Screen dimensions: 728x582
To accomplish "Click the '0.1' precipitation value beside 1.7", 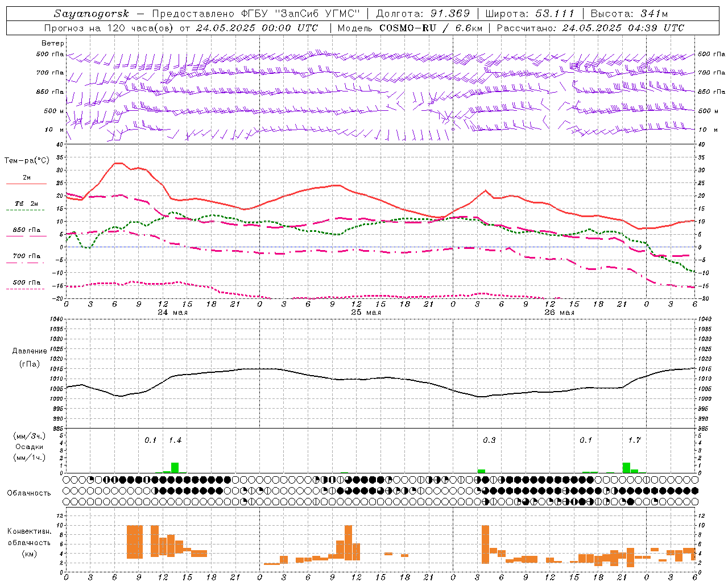I will pos(586,440).
